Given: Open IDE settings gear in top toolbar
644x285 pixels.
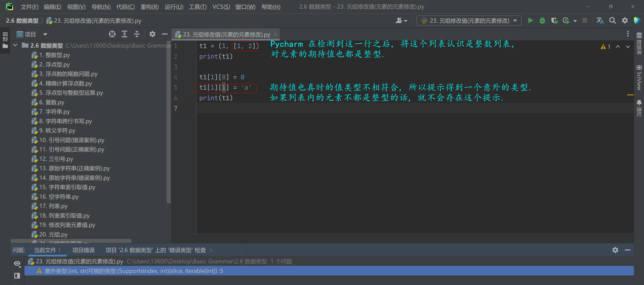Looking at the screenshot, I should pos(625,21).
